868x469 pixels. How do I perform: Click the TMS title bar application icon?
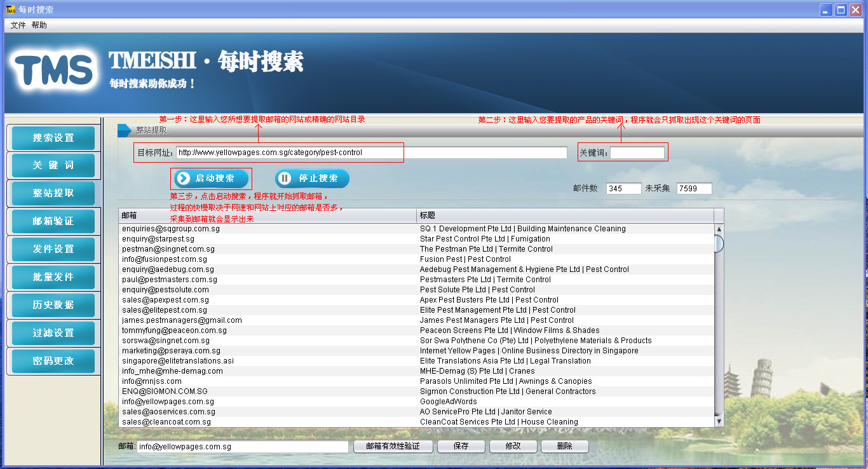coord(10,10)
